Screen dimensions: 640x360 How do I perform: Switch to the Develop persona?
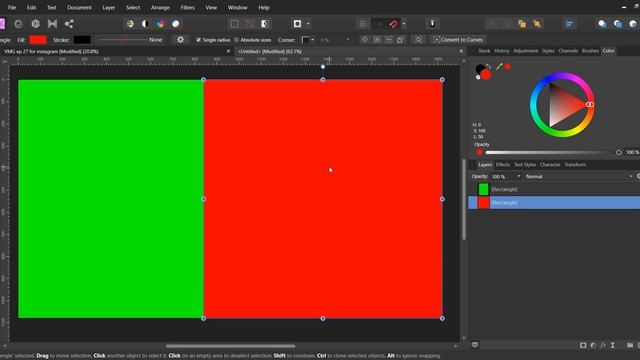36,24
